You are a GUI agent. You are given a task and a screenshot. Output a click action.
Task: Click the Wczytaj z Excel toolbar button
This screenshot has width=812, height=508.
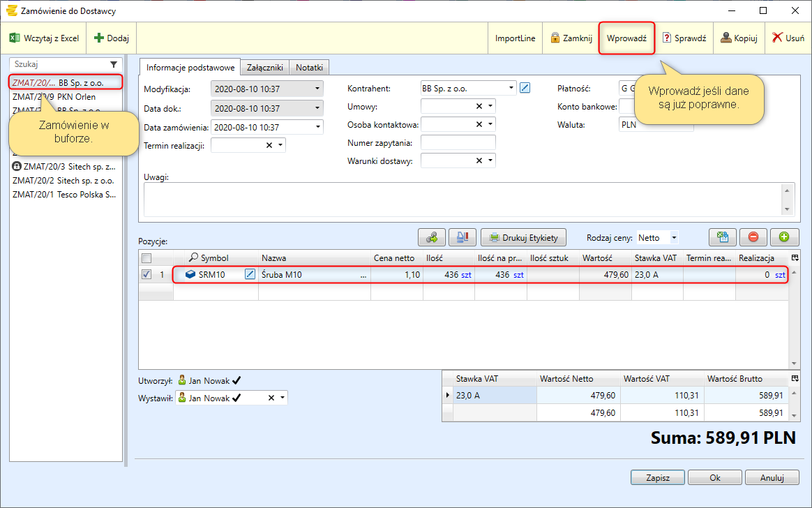(44, 38)
